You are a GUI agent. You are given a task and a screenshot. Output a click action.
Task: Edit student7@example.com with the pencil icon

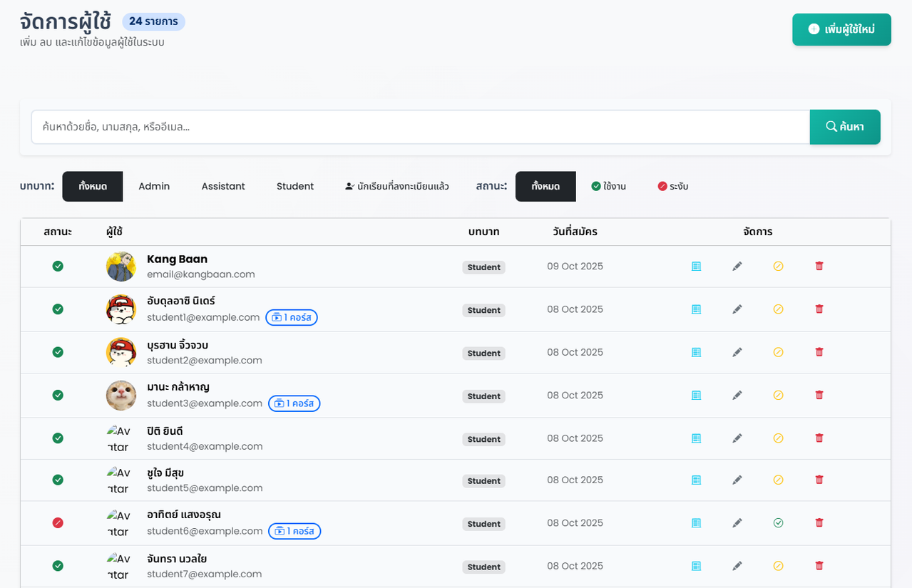(x=737, y=566)
